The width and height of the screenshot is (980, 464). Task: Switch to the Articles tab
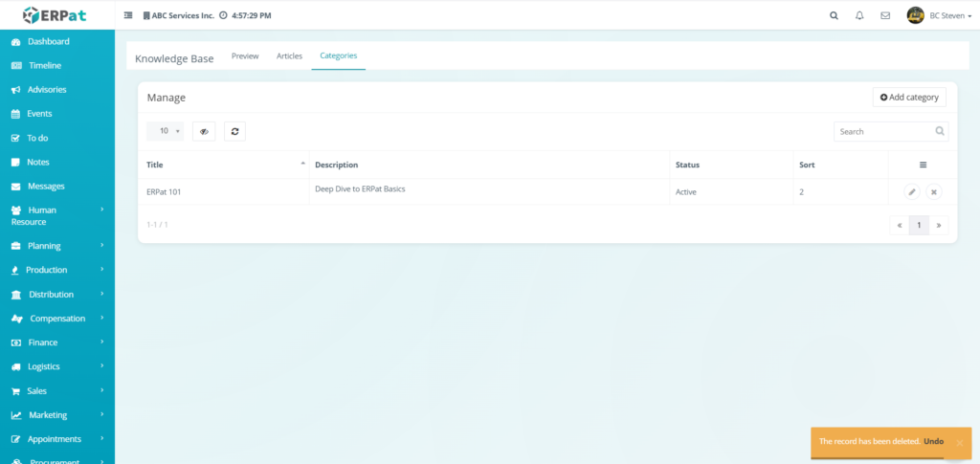pos(289,56)
